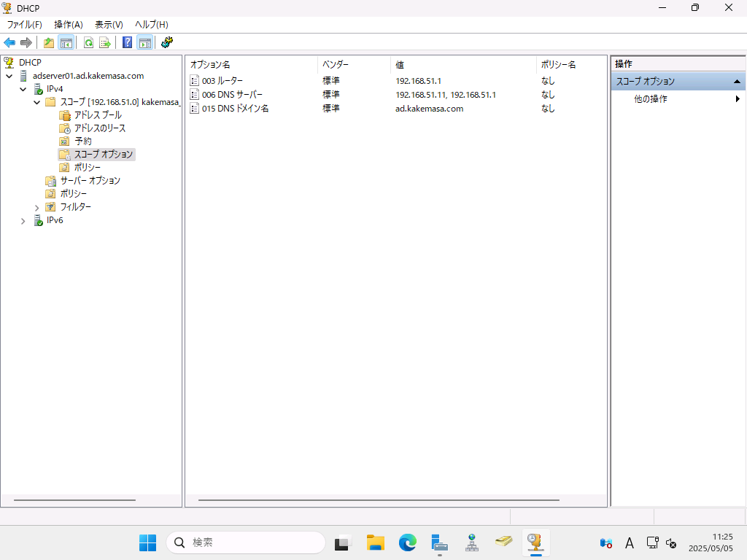The height and width of the screenshot is (560, 747).
Task: Open File Explorer from the taskbar
Action: (376, 542)
